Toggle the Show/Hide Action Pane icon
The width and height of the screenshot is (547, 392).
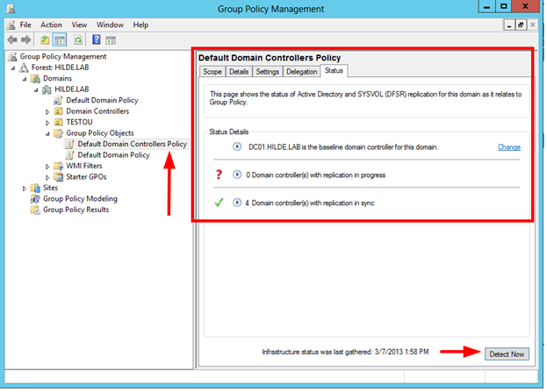[111, 40]
